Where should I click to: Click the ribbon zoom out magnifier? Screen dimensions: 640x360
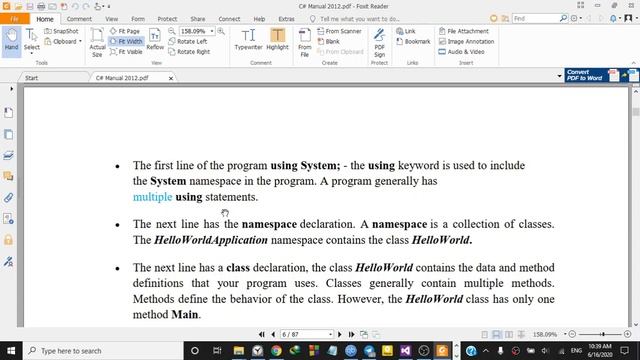(172, 31)
